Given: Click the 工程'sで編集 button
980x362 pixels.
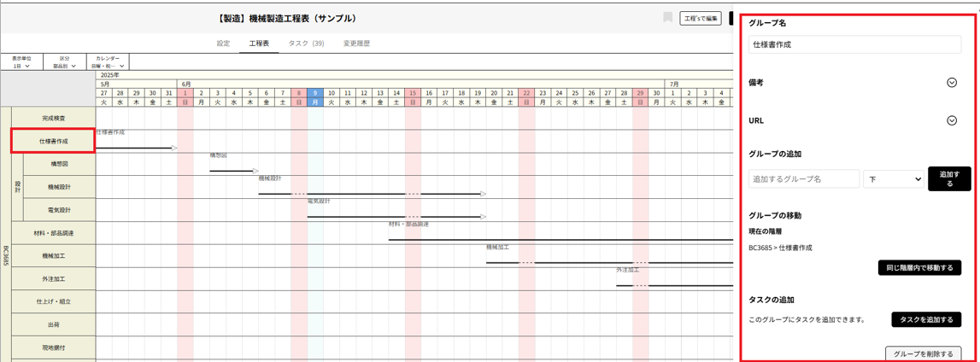Looking at the screenshot, I should coord(700,18).
